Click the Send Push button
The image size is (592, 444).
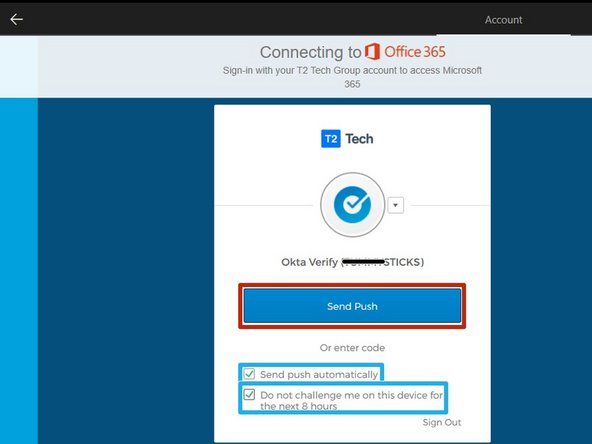(352, 306)
